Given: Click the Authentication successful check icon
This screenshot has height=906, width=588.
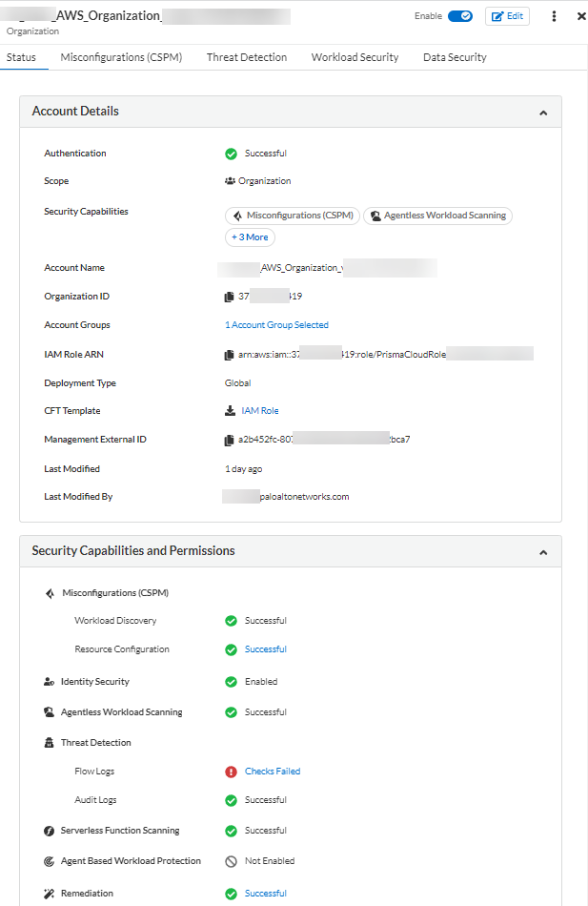Looking at the screenshot, I should tap(231, 154).
